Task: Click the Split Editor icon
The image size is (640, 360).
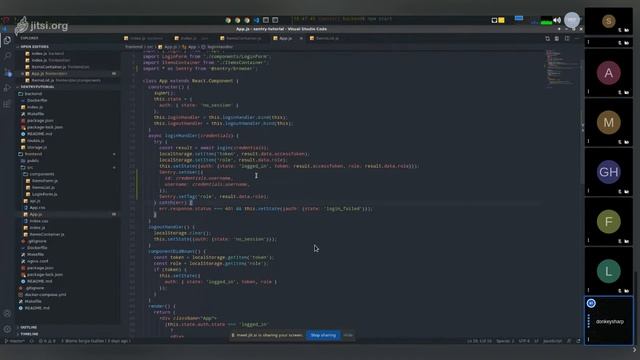Action: pyautogui.click(x=567, y=38)
